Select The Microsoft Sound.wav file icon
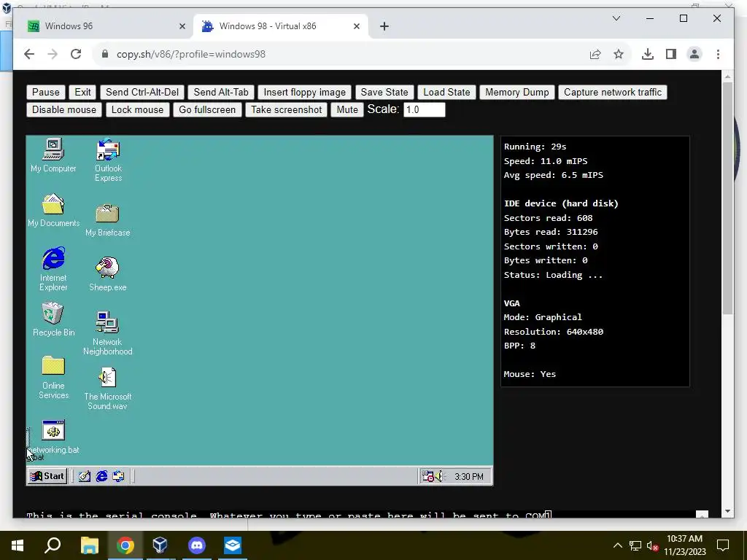 coord(108,388)
